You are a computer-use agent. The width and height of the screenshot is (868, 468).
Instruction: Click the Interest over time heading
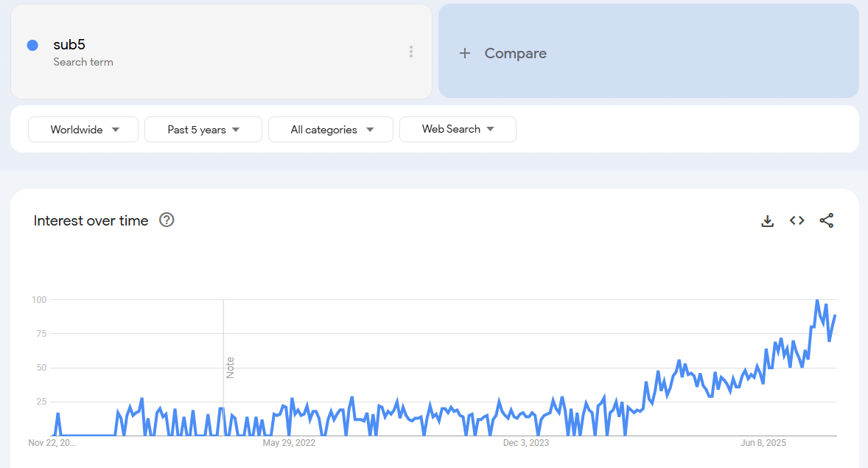point(91,220)
